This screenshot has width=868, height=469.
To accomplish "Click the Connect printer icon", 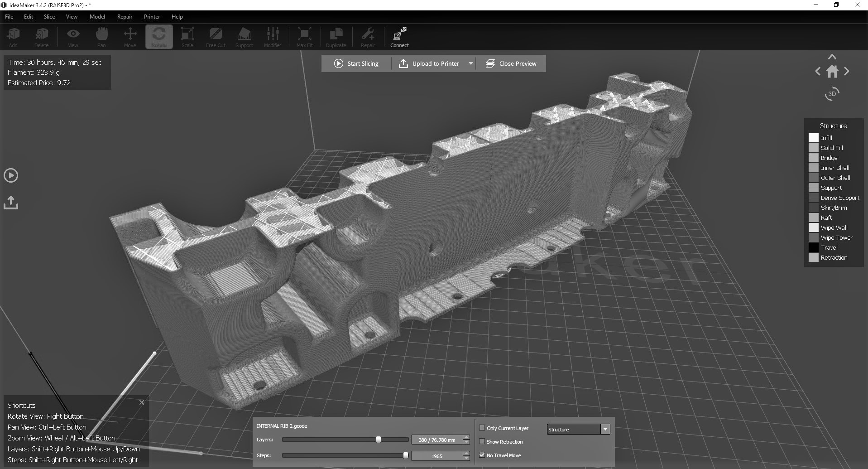I will 399,37.
